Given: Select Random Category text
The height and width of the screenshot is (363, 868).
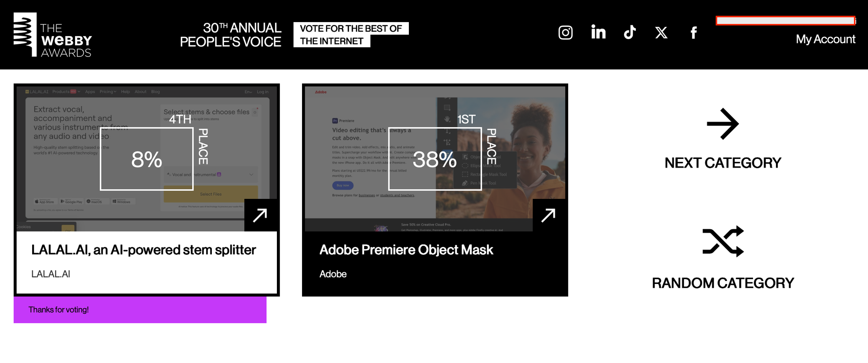Looking at the screenshot, I should click(723, 283).
